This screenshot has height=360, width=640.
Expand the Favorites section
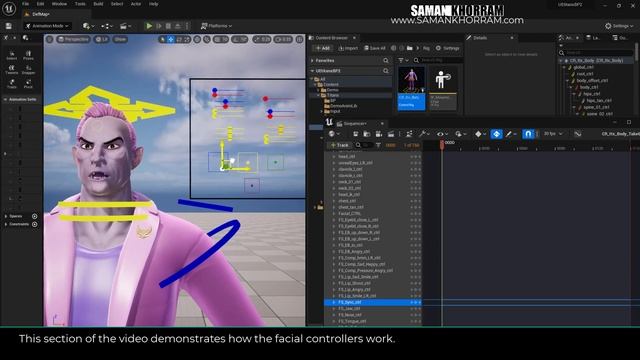point(312,60)
